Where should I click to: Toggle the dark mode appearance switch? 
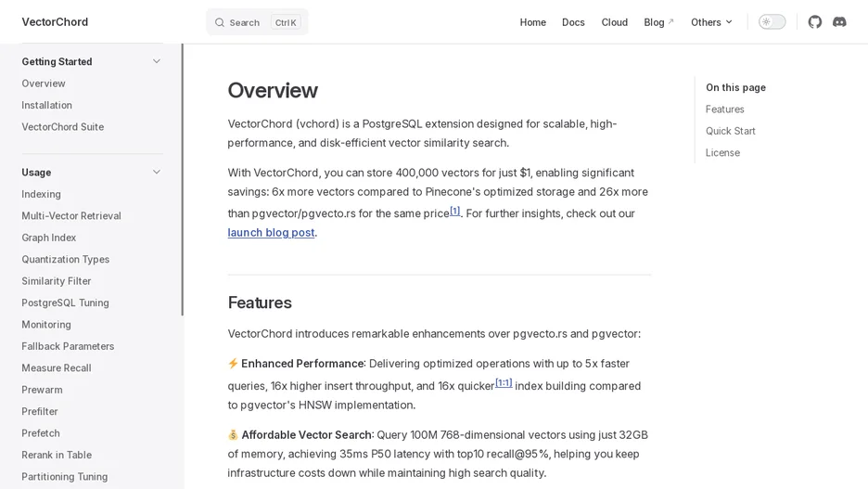[772, 22]
